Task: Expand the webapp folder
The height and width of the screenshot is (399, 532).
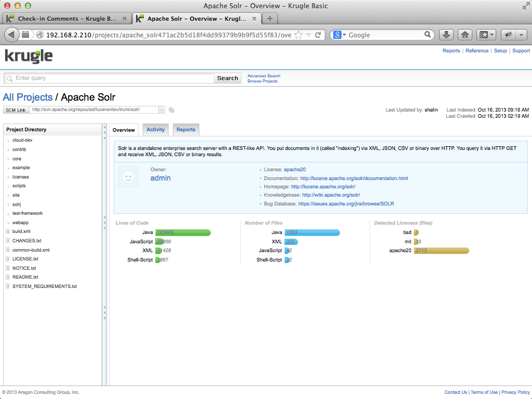Action: point(8,223)
